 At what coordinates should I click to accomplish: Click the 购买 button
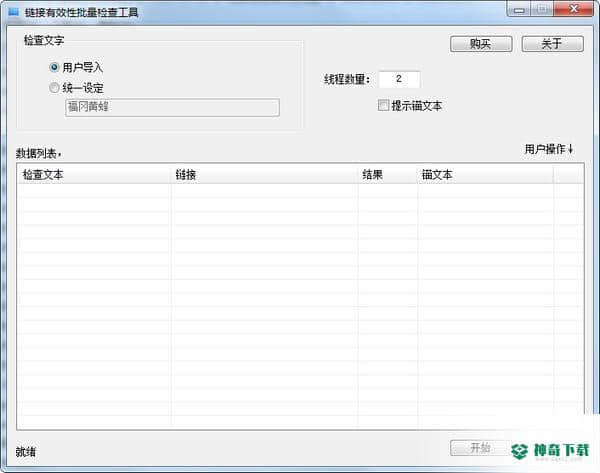[481, 44]
